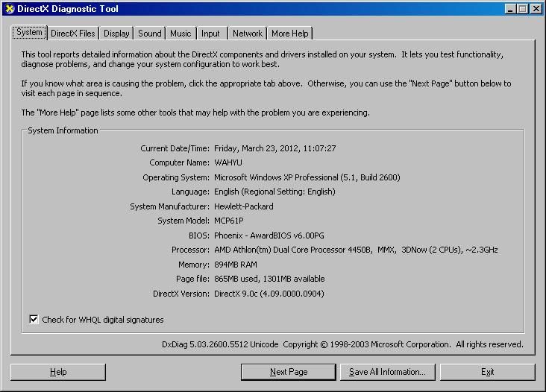The width and height of the screenshot is (546, 392).
Task: Switch to the System tab
Action: click(29, 32)
